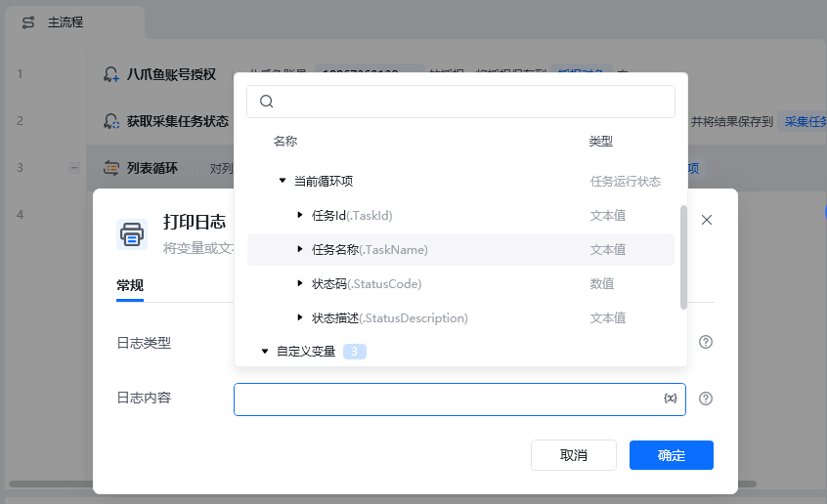Viewport: 827px width, 504px height.
Task: Click the main flow tab icon
Action: (28, 22)
